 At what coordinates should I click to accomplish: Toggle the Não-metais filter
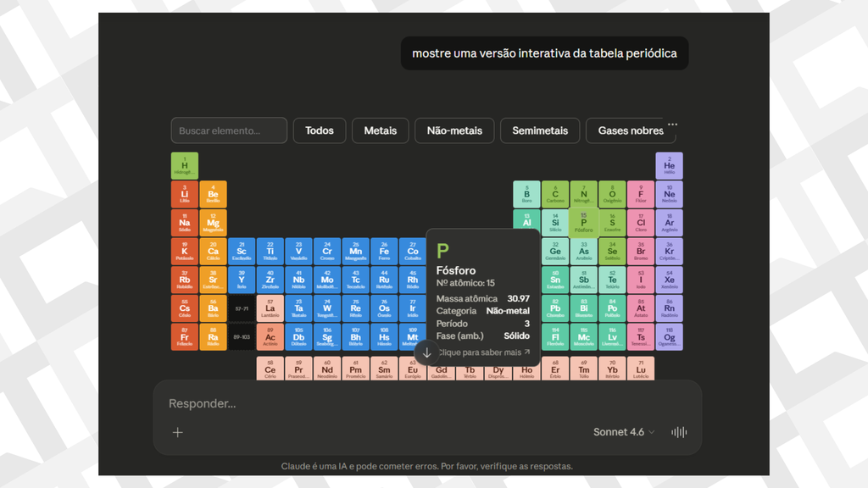454,130
